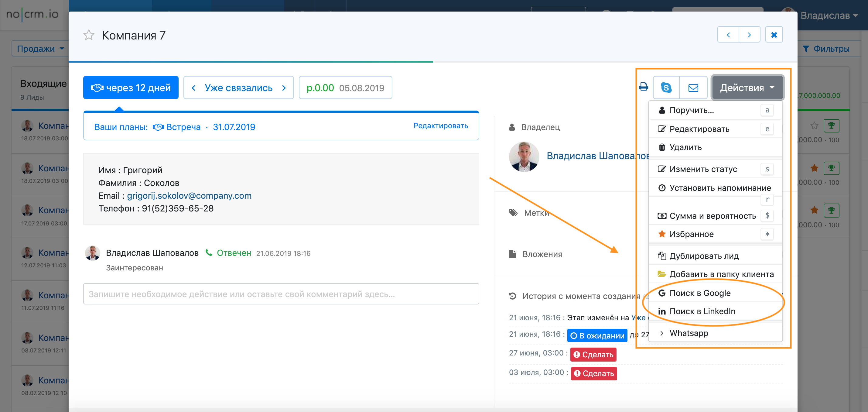The height and width of the screenshot is (412, 868).
Task: Click the Редактировать link for plans
Action: (x=440, y=126)
